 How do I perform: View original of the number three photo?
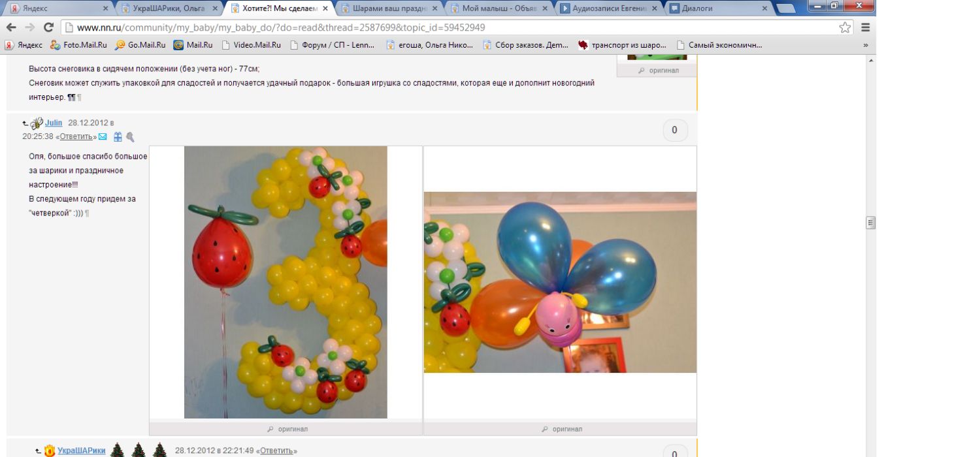pos(287,429)
